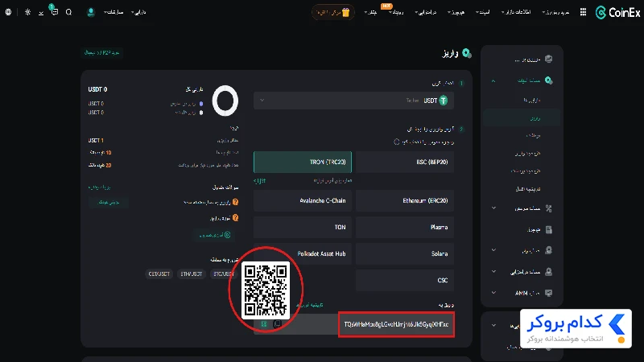Select the Solana network
Screen dimensions: 644x362
[405, 253]
